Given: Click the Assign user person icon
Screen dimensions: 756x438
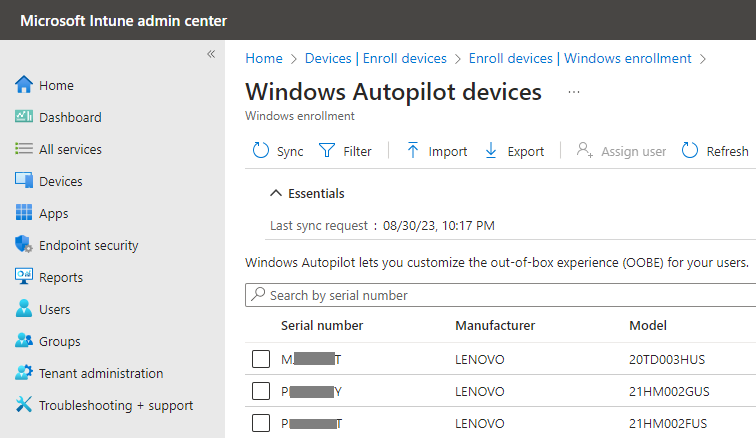Looking at the screenshot, I should pos(584,151).
